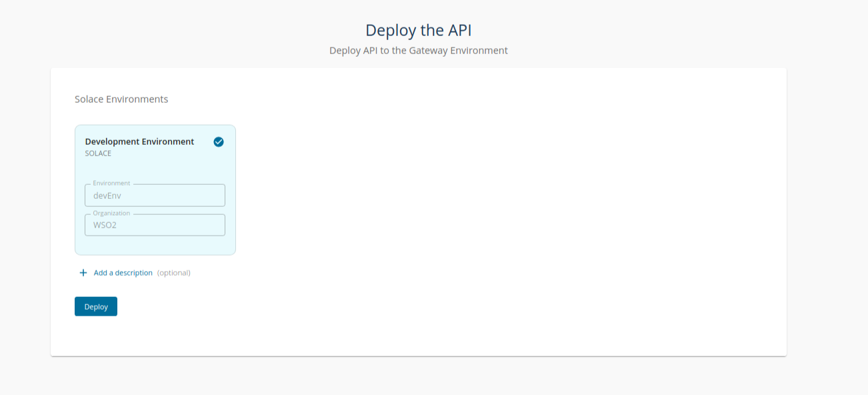
Task: Click the Deploy button
Action: click(95, 306)
